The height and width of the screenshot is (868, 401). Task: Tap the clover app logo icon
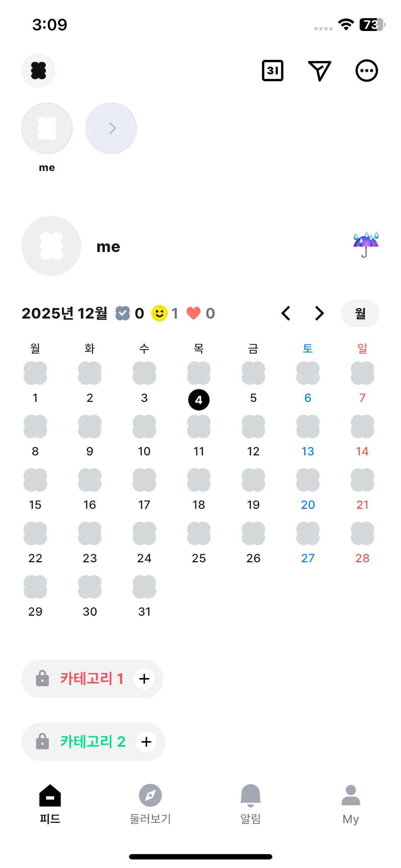coord(38,71)
